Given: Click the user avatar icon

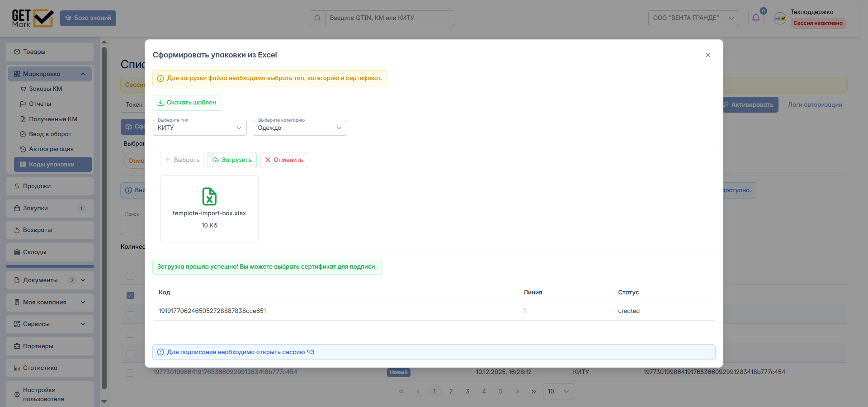Looking at the screenshot, I should tap(780, 18).
